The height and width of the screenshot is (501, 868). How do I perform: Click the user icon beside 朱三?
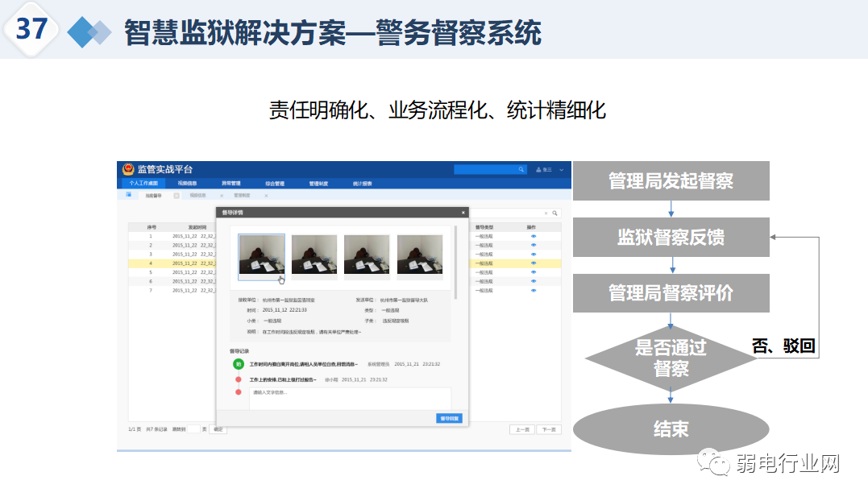(538, 168)
